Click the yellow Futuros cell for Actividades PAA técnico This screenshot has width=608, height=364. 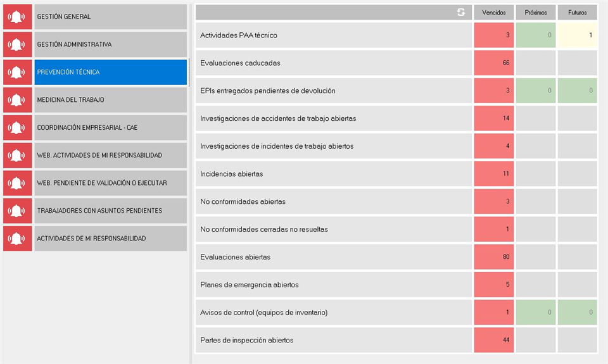tap(577, 35)
